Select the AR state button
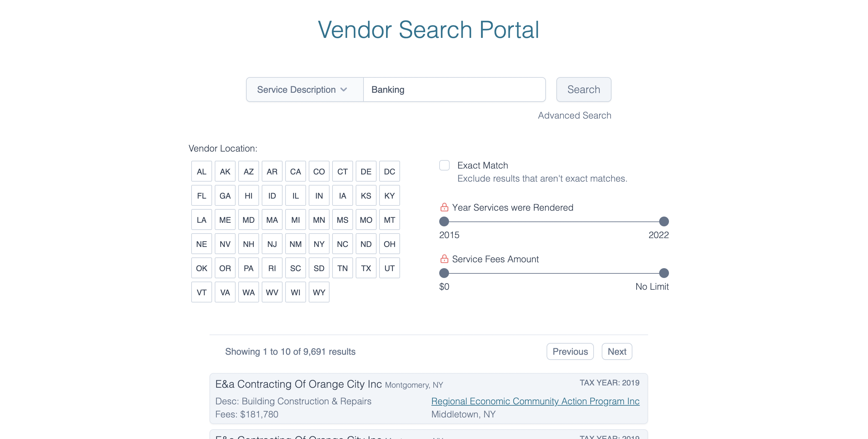The image size is (868, 439). (272, 171)
